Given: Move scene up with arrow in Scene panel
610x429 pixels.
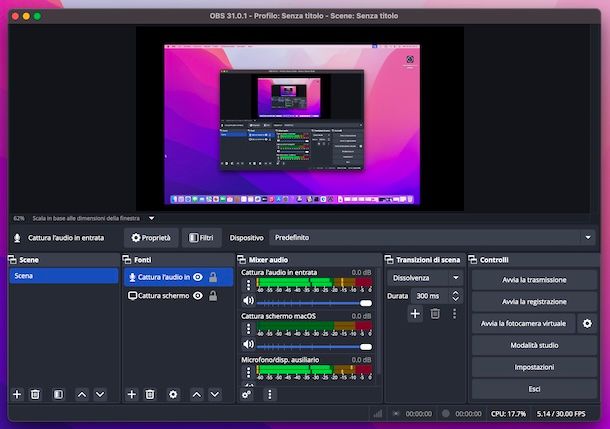Looking at the screenshot, I should click(x=82, y=394).
